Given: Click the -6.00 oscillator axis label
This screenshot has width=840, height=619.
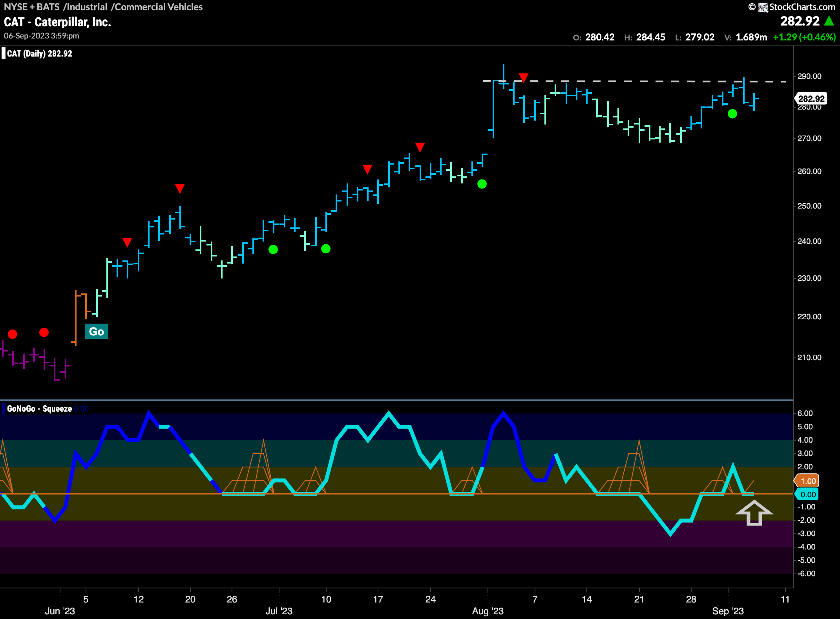Looking at the screenshot, I should [x=806, y=573].
